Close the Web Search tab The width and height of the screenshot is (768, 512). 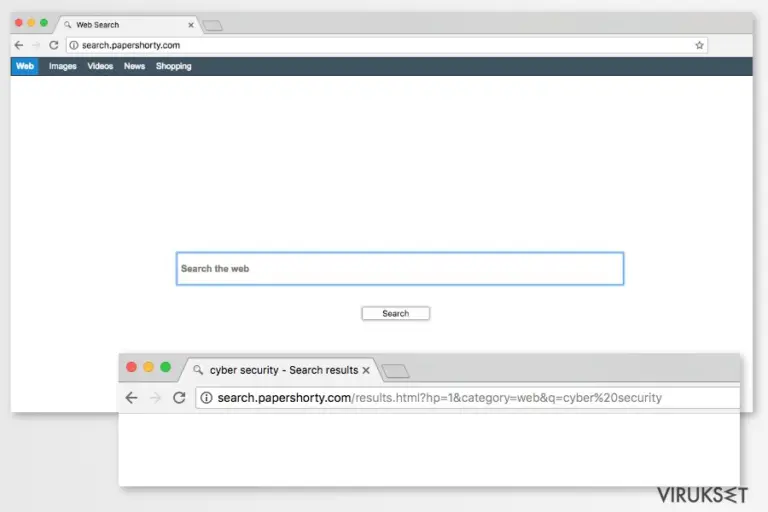click(x=191, y=24)
